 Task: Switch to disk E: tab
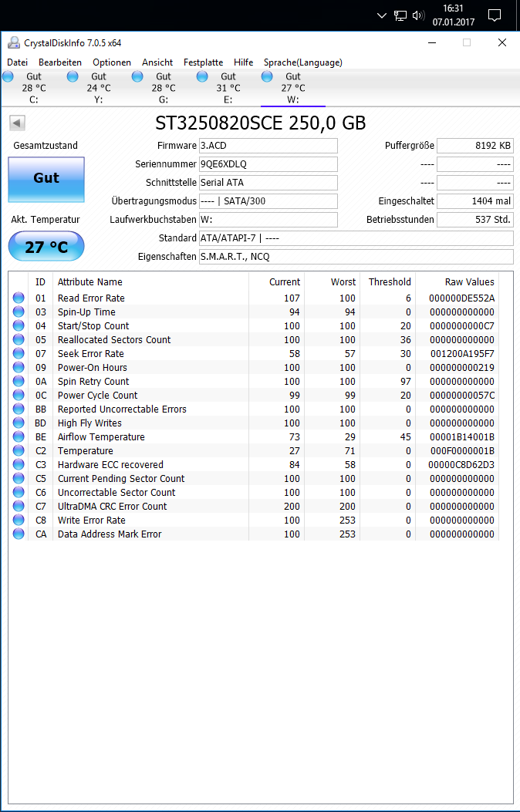(x=228, y=88)
